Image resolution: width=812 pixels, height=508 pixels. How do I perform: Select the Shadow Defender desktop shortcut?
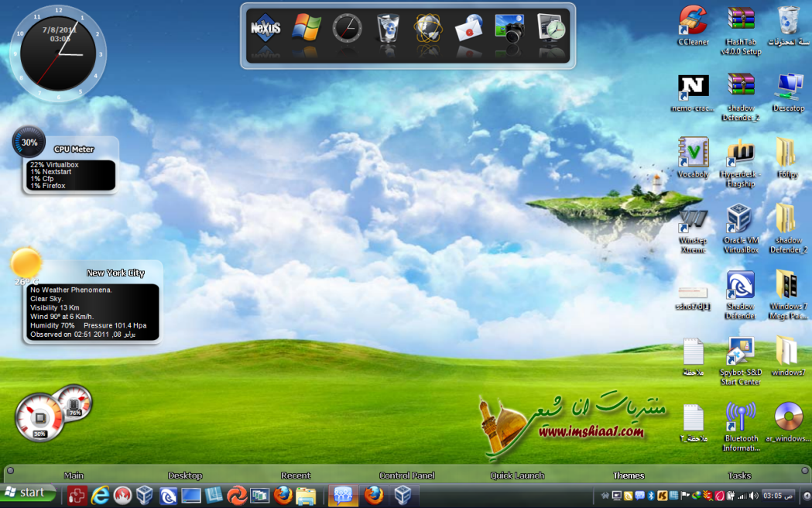click(741, 294)
